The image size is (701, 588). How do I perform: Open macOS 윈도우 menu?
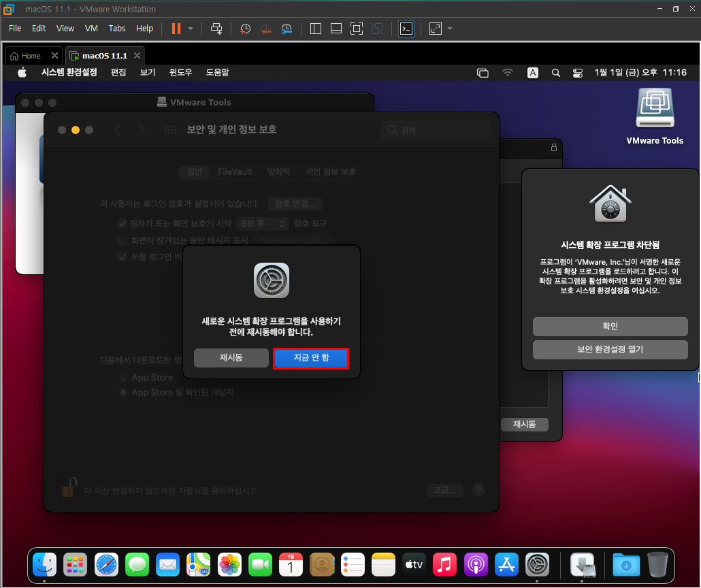coord(180,72)
